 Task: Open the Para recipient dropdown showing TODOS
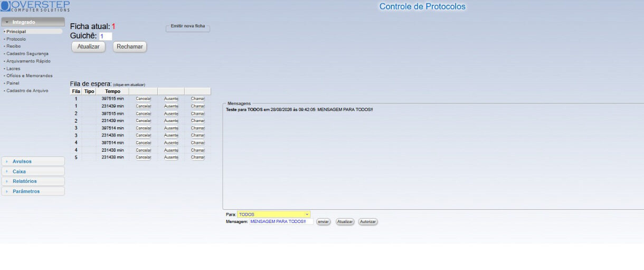273,215
